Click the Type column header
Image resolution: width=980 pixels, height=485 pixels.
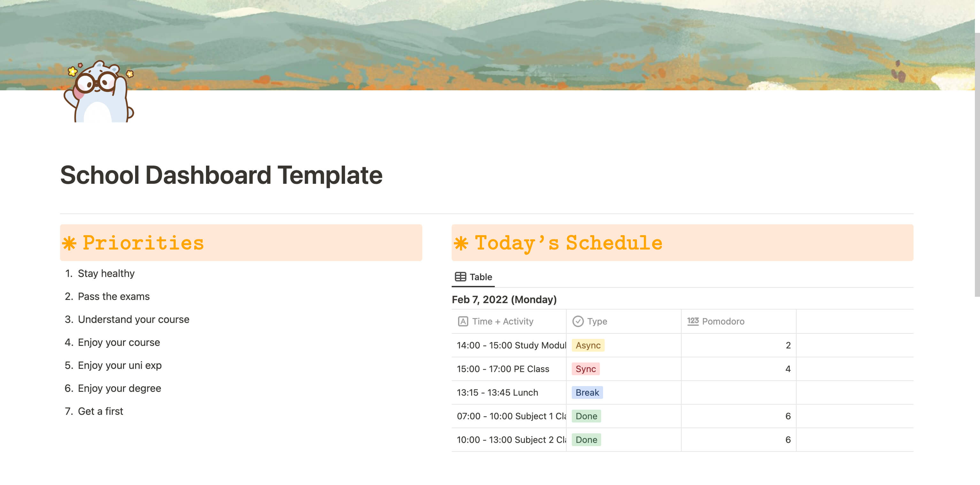point(596,321)
